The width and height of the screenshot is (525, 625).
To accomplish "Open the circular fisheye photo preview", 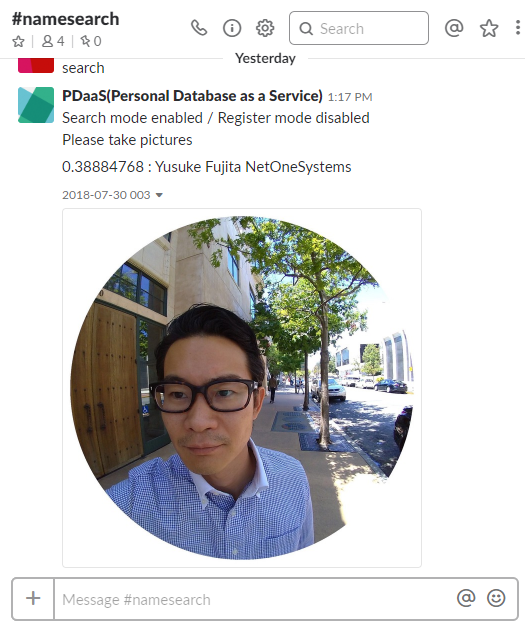I will point(242,387).
